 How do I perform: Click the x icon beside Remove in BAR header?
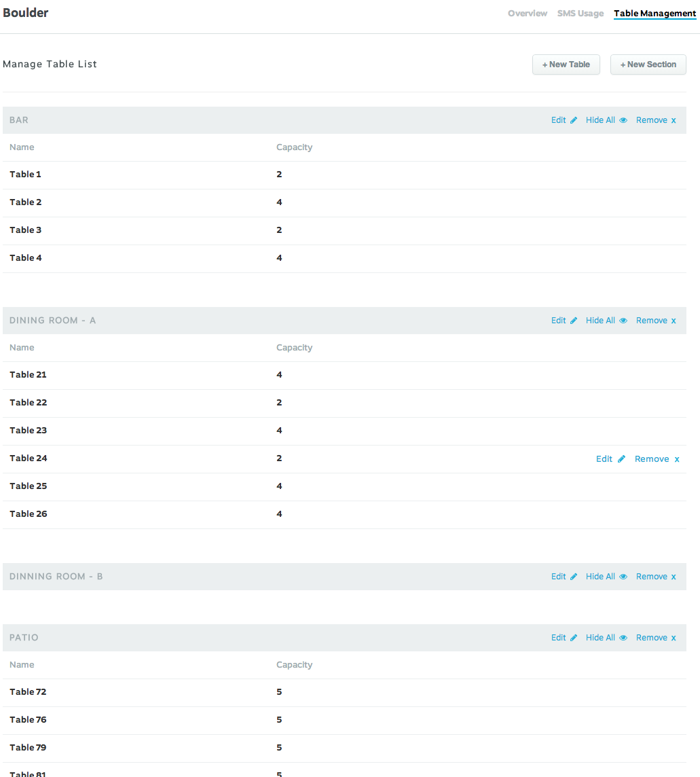[x=674, y=120]
